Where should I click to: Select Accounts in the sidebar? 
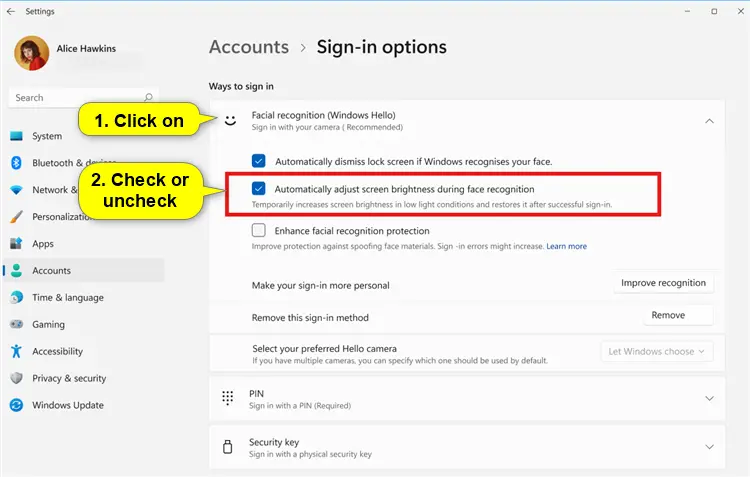[x=84, y=270]
